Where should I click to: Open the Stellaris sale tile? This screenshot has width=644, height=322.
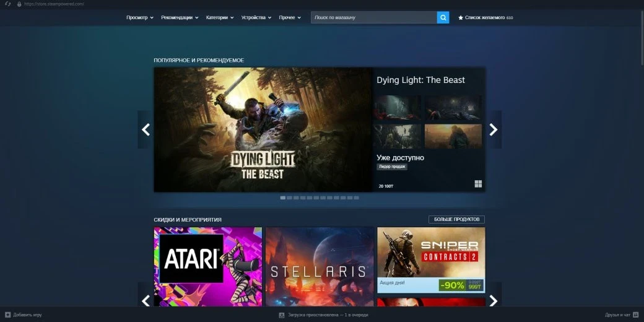(320, 267)
